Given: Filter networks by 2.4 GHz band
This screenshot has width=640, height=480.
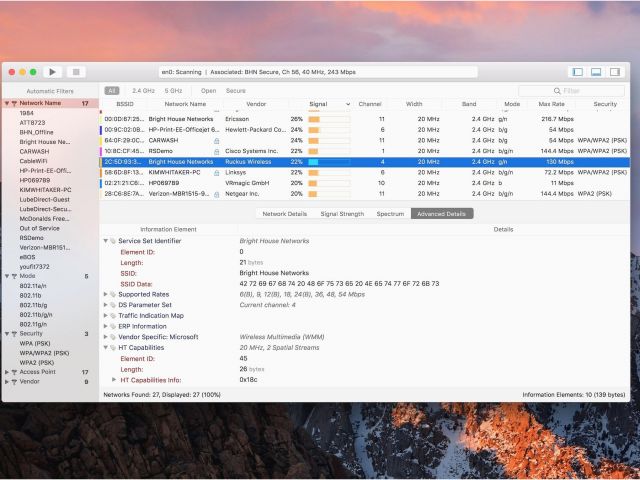Looking at the screenshot, I should coord(143,91).
